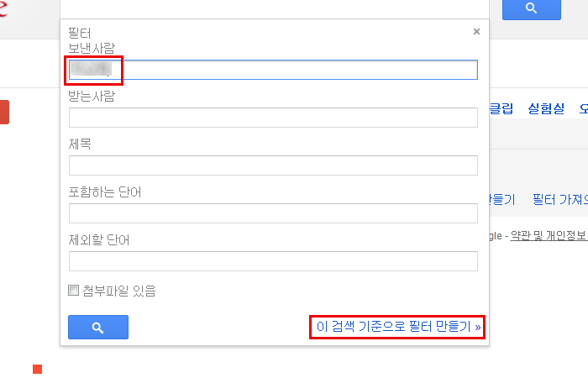Click the 제외할 단어 input box
Screen dimensions: 588x378
pyautogui.click(x=273, y=261)
